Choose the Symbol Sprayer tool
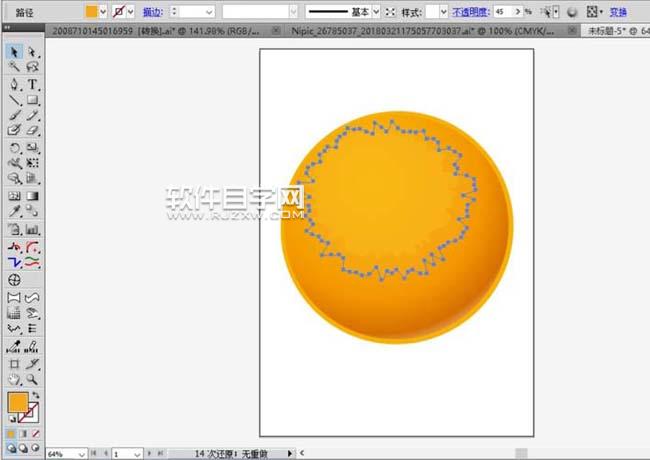 [14, 229]
